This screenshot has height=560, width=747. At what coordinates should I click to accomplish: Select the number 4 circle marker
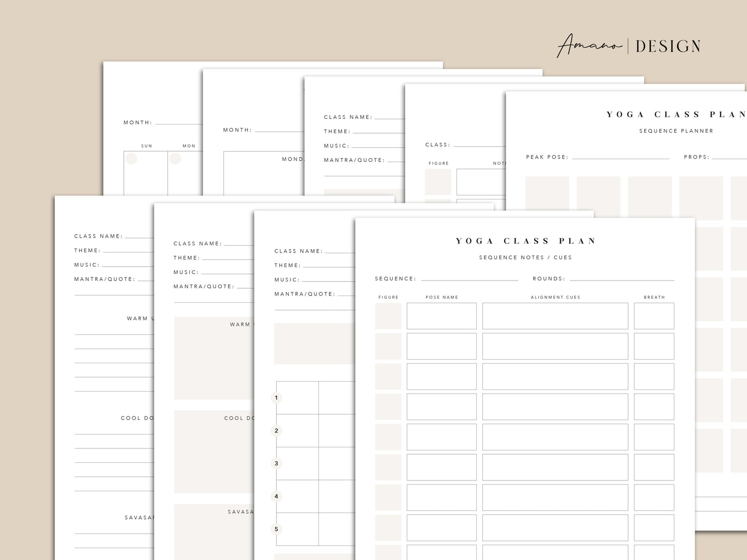276,496
